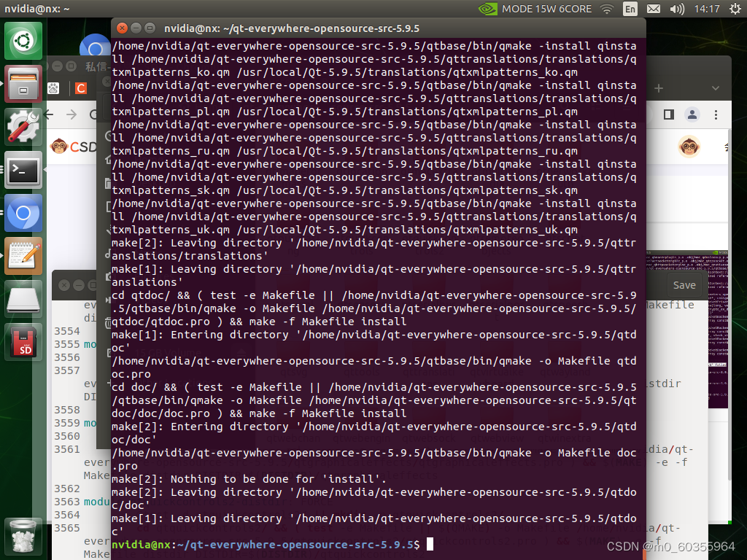747x560 pixels.
Task: Expand the browser tab search chevron
Action: [x=715, y=88]
